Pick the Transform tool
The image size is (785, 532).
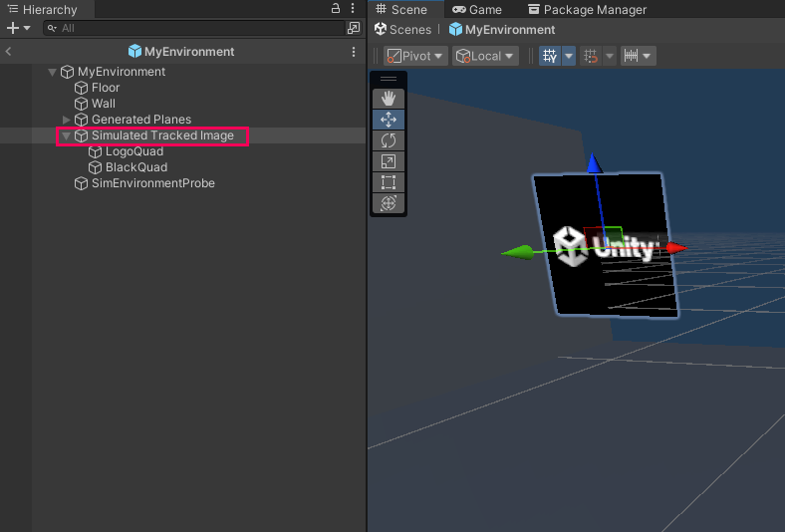(x=389, y=203)
